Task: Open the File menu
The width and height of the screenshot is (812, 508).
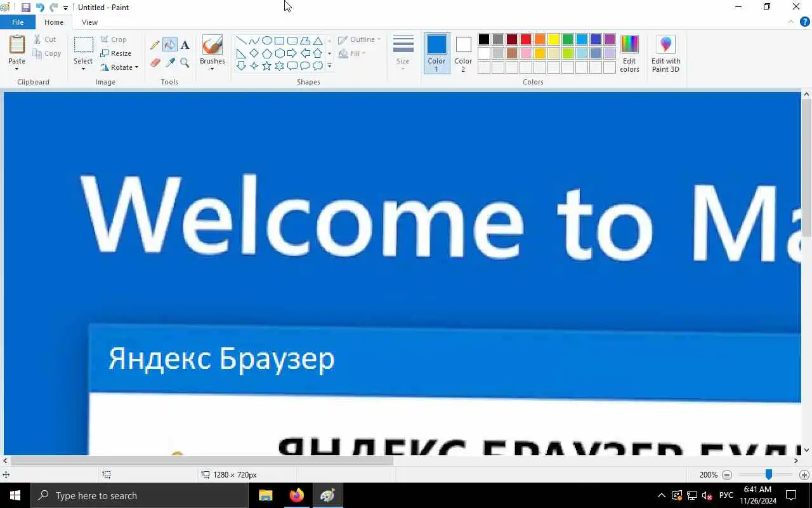Action: pos(18,22)
